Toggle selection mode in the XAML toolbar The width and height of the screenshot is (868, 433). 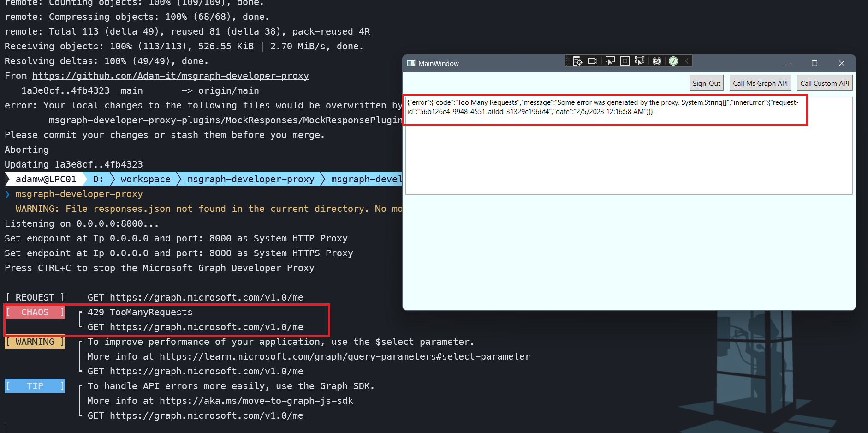click(x=610, y=60)
